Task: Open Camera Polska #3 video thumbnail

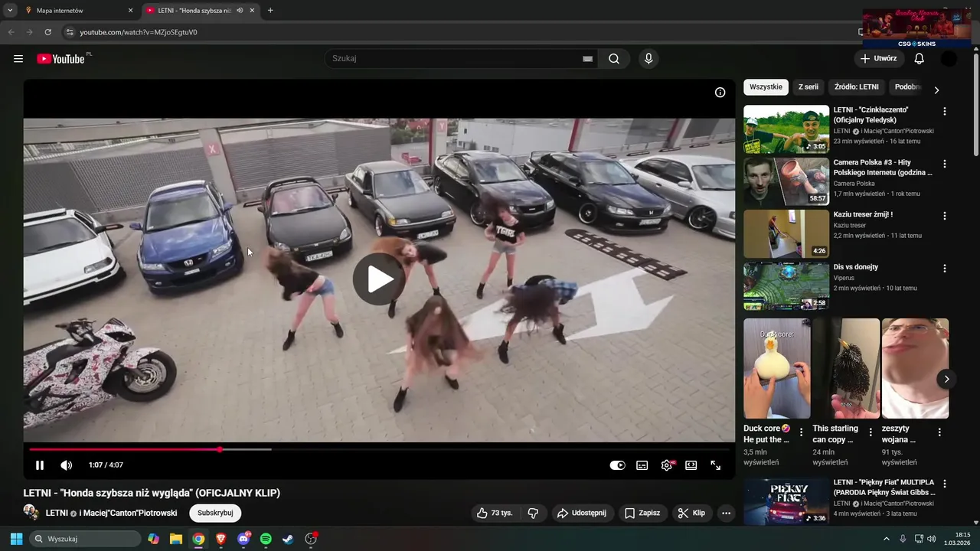Action: pyautogui.click(x=786, y=181)
